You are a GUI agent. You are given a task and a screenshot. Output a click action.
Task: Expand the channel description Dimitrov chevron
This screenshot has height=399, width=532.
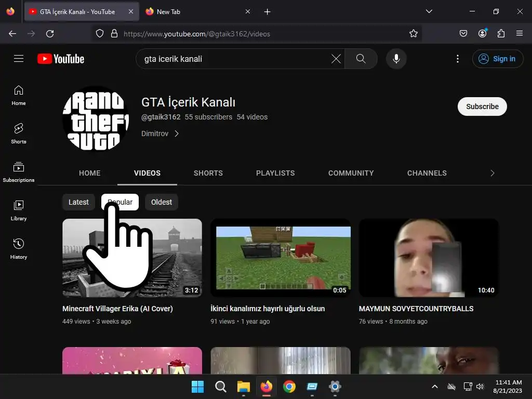point(177,134)
